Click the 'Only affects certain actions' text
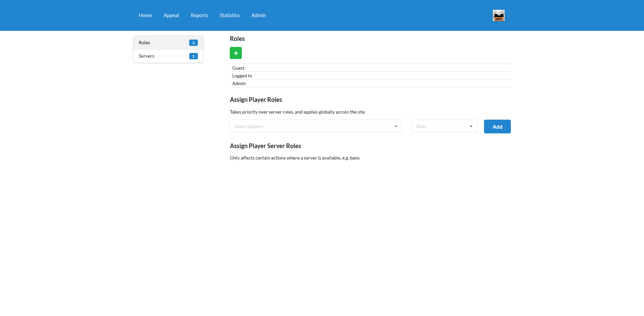Viewport: 644px width, 316px height. [x=294, y=158]
